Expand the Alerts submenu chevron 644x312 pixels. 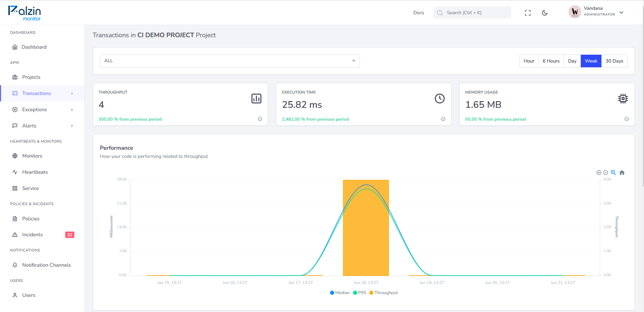[72, 126]
